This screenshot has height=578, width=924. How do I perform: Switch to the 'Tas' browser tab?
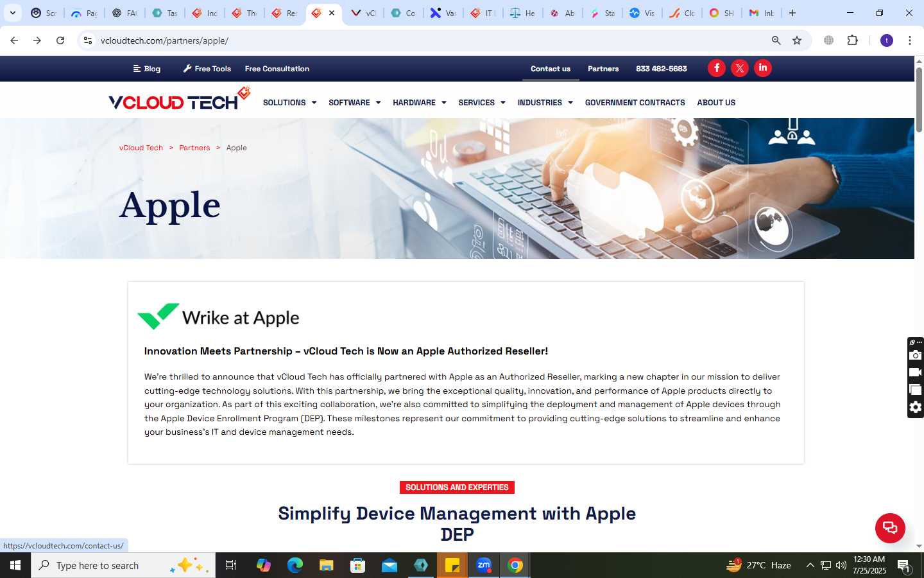pos(165,13)
